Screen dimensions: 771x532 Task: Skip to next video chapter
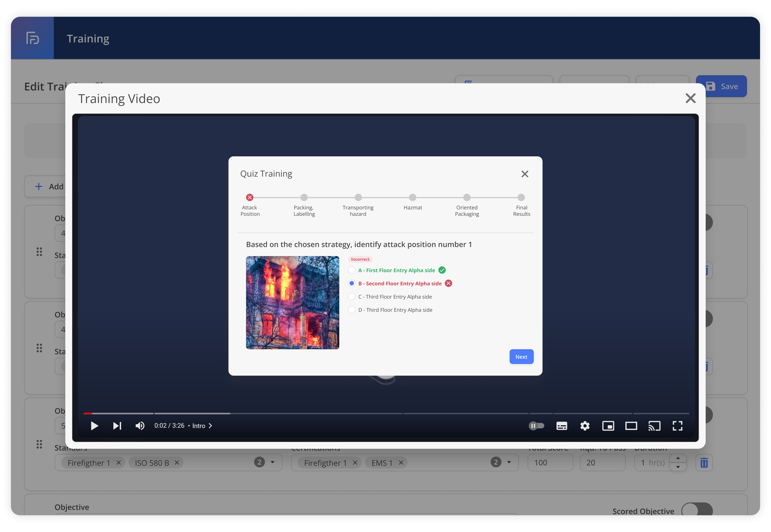pyautogui.click(x=117, y=426)
